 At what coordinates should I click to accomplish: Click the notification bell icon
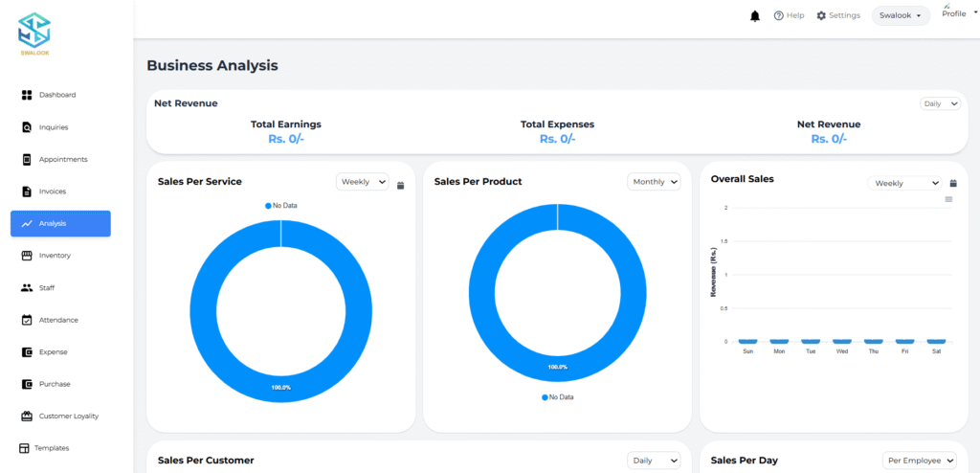pyautogui.click(x=755, y=16)
